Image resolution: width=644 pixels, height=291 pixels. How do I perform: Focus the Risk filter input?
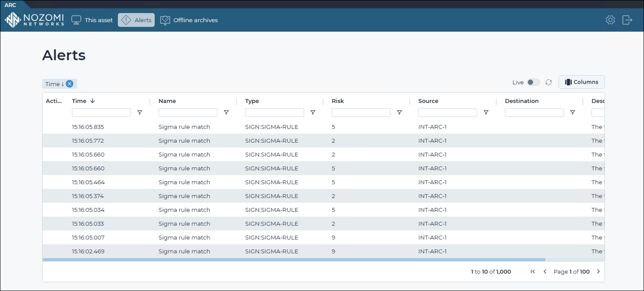(x=361, y=113)
